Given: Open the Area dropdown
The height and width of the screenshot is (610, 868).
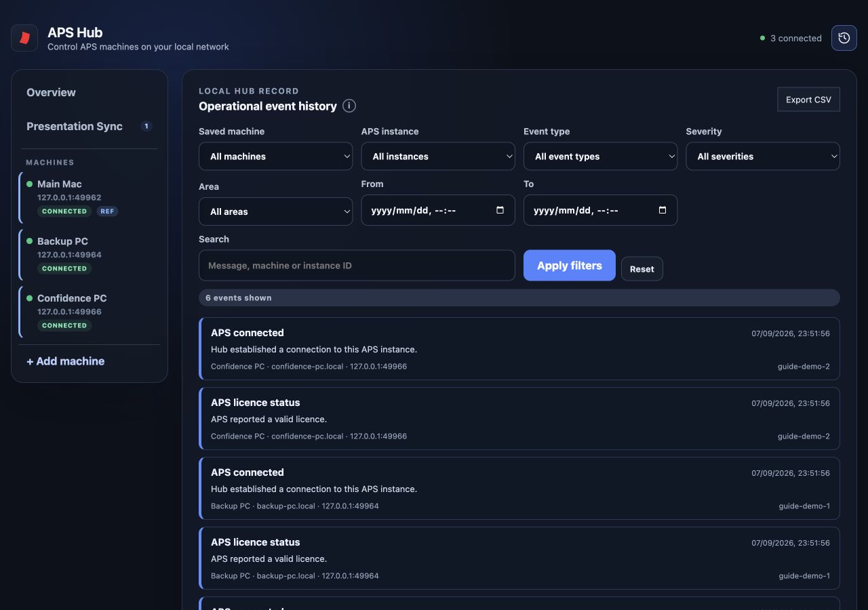Looking at the screenshot, I should tap(275, 211).
